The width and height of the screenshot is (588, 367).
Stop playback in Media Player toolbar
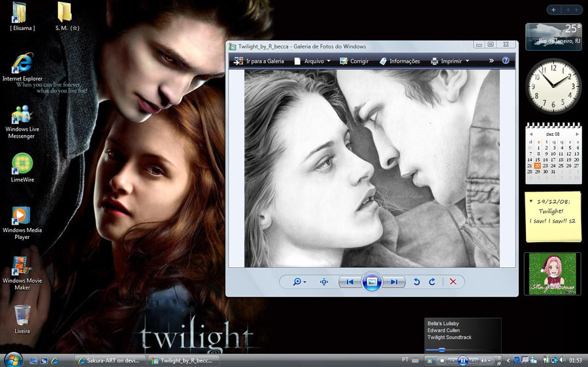pyautogui.click(x=442, y=360)
